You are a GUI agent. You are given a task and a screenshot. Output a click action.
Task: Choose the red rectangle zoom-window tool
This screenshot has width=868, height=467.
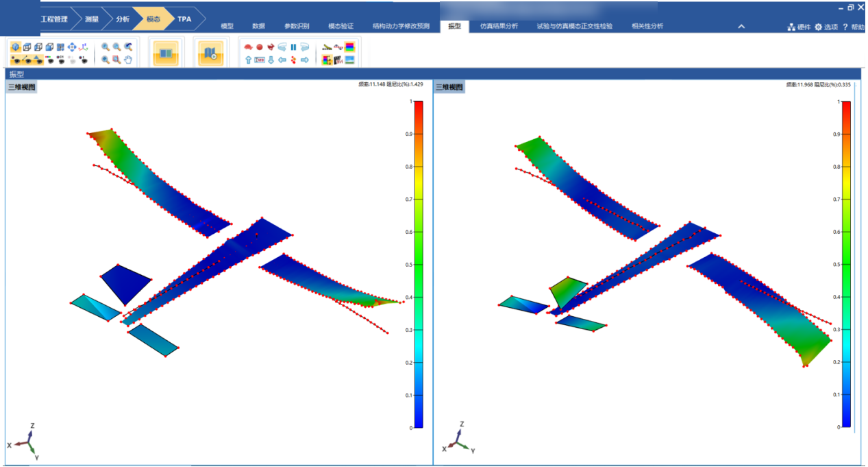coord(116,59)
